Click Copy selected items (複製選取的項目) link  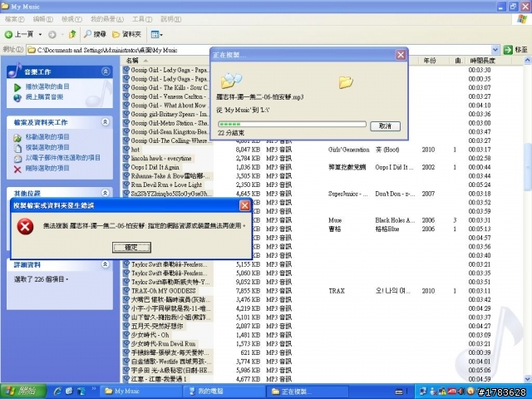click(x=47, y=147)
